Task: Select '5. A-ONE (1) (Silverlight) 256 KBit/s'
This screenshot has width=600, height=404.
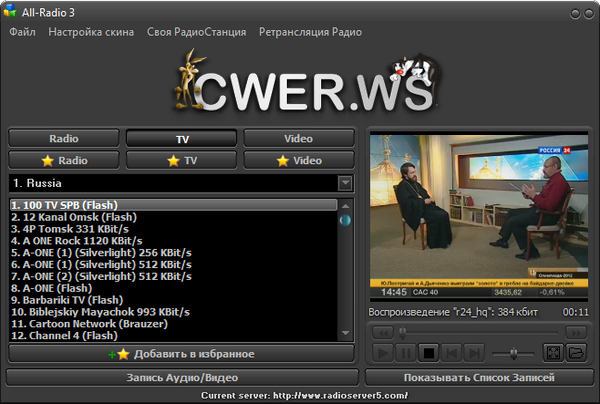Action: click(x=174, y=252)
